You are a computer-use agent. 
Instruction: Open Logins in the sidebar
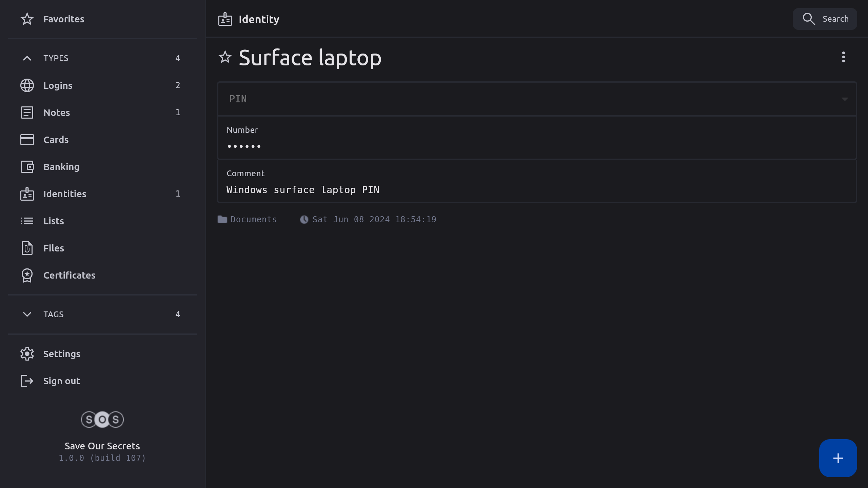pyautogui.click(x=58, y=85)
